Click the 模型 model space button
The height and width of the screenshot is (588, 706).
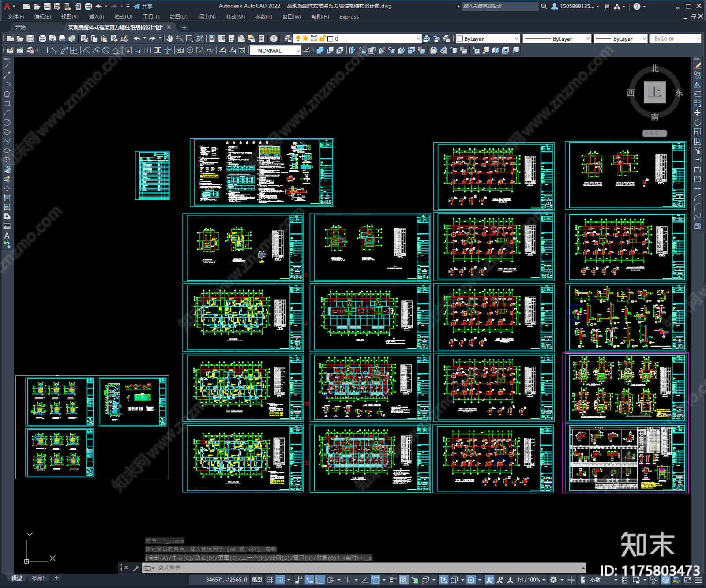pos(257,580)
